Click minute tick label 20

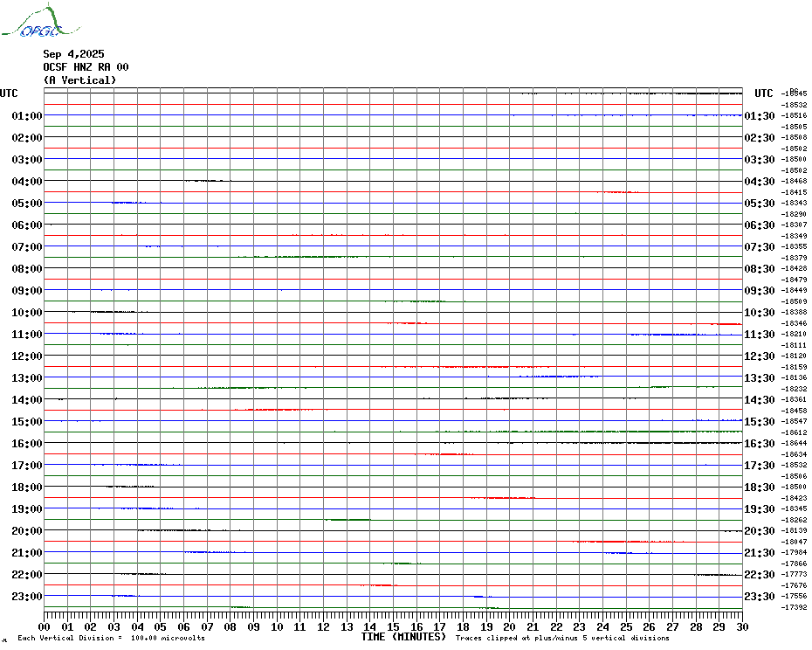point(510,626)
